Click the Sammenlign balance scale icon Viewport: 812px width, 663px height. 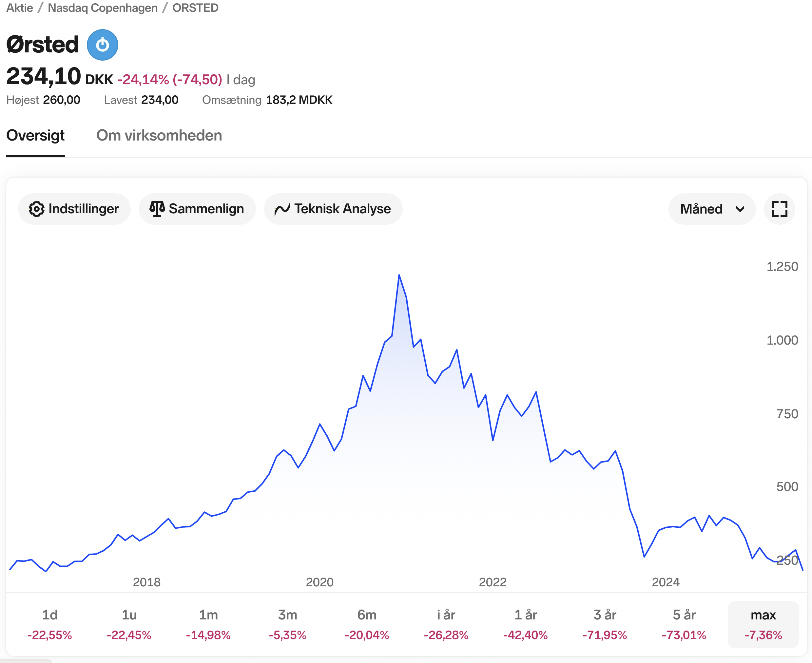point(157,209)
